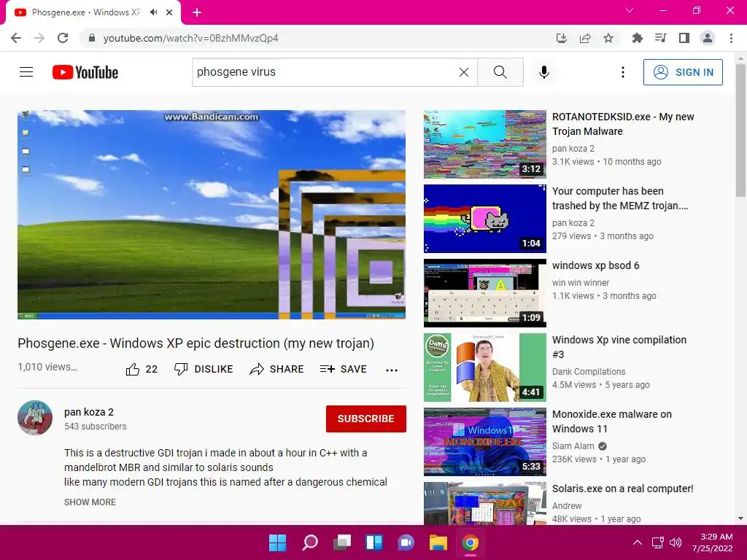Open the tab search dropdown chevron
Image resolution: width=747 pixels, height=560 pixels.
point(630,10)
